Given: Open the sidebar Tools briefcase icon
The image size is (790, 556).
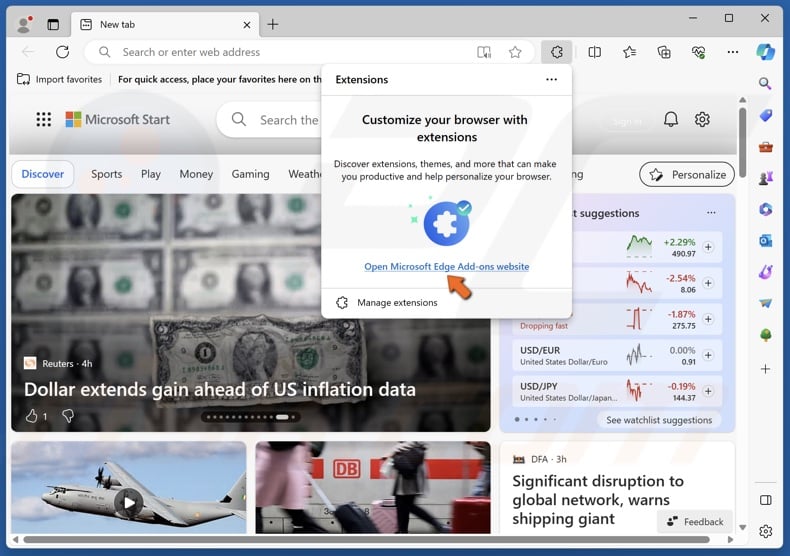Looking at the screenshot, I should [765, 147].
